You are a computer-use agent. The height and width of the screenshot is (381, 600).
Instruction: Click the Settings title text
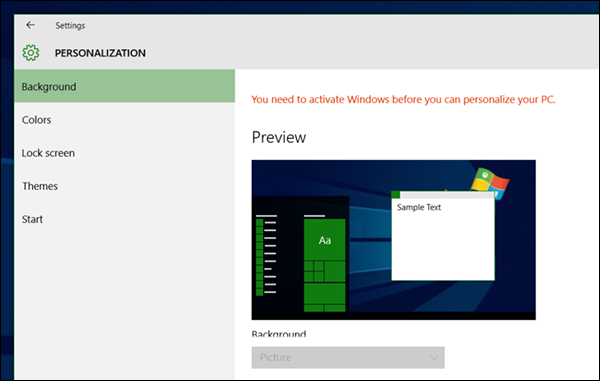pos(70,26)
